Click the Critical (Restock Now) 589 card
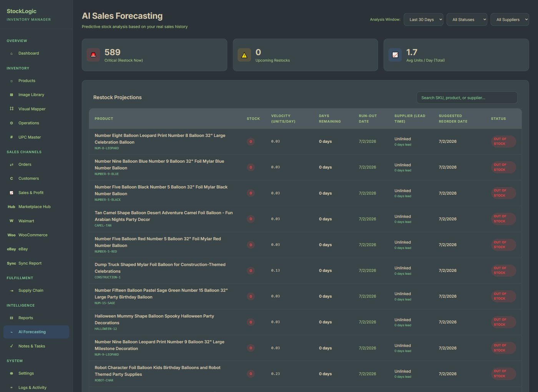This screenshot has width=538, height=392. coord(154,55)
